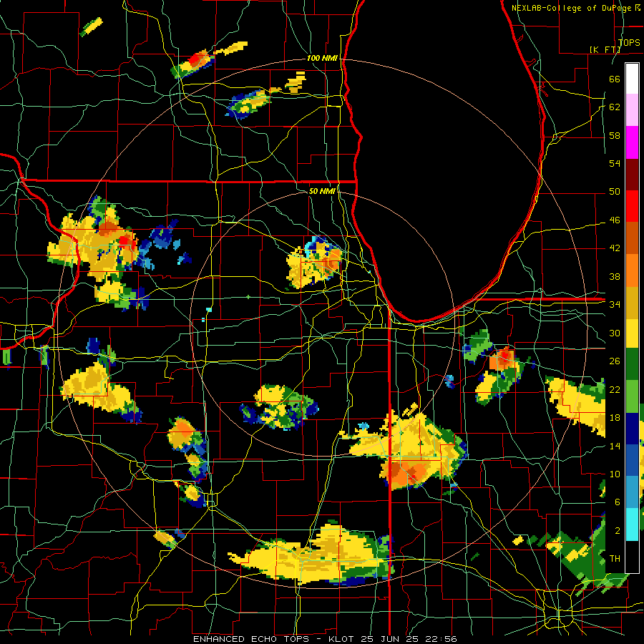Select the bright red legend swatch
644x644 pixels.
click(632, 206)
